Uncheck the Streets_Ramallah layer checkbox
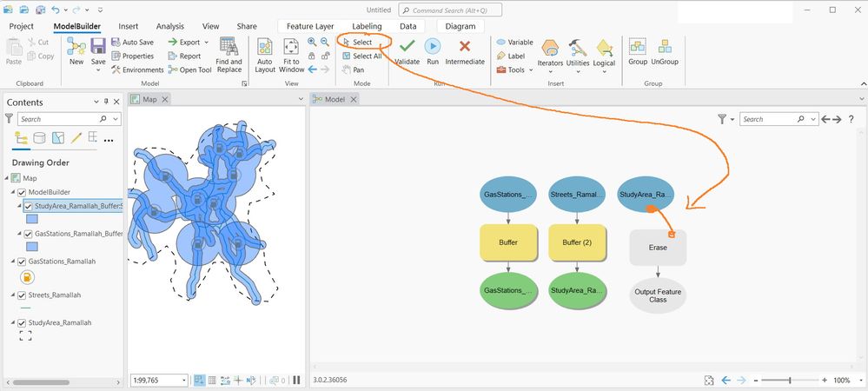 pyautogui.click(x=22, y=295)
